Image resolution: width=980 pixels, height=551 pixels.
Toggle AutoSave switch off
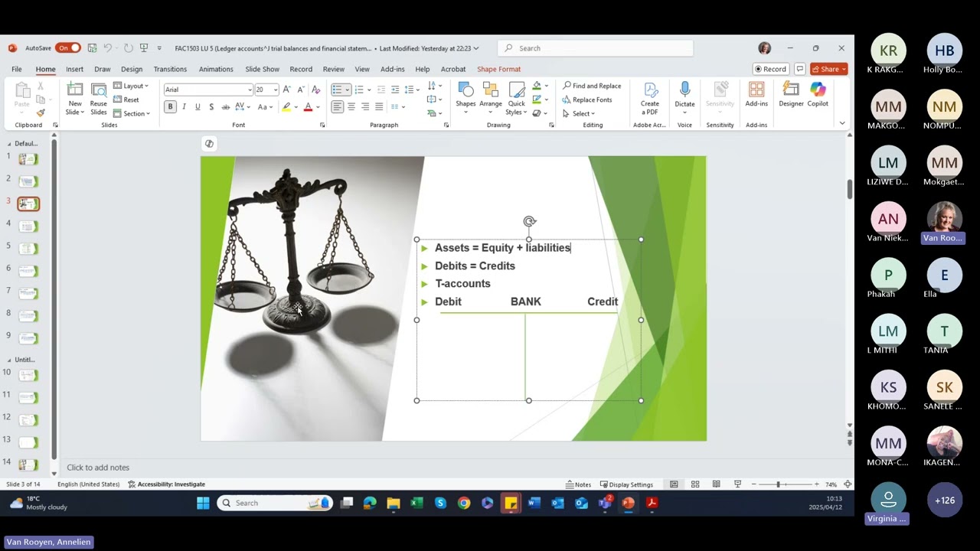(67, 47)
